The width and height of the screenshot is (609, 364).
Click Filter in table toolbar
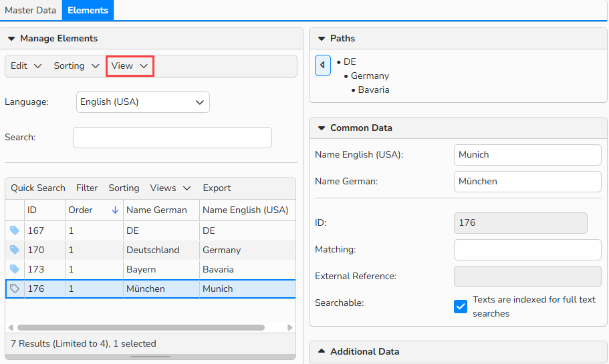click(87, 188)
